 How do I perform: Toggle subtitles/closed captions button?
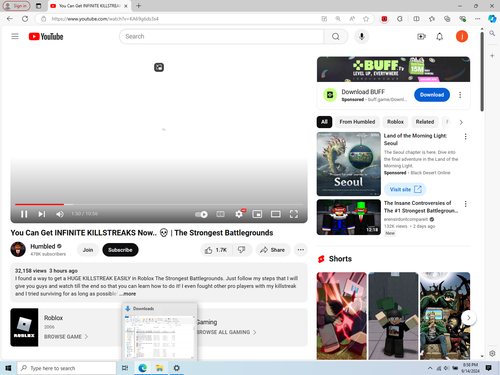point(220,214)
